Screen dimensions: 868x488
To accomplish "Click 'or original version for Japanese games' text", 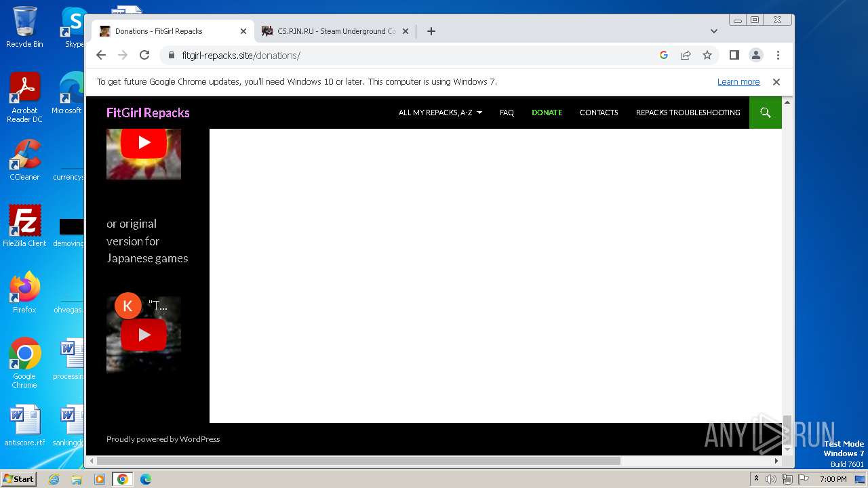I will [147, 241].
